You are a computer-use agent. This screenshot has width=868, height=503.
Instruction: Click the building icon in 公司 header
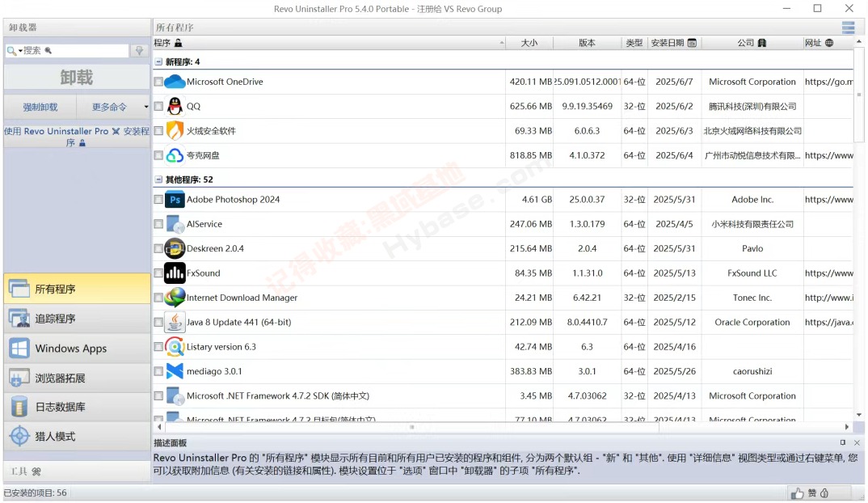(761, 43)
